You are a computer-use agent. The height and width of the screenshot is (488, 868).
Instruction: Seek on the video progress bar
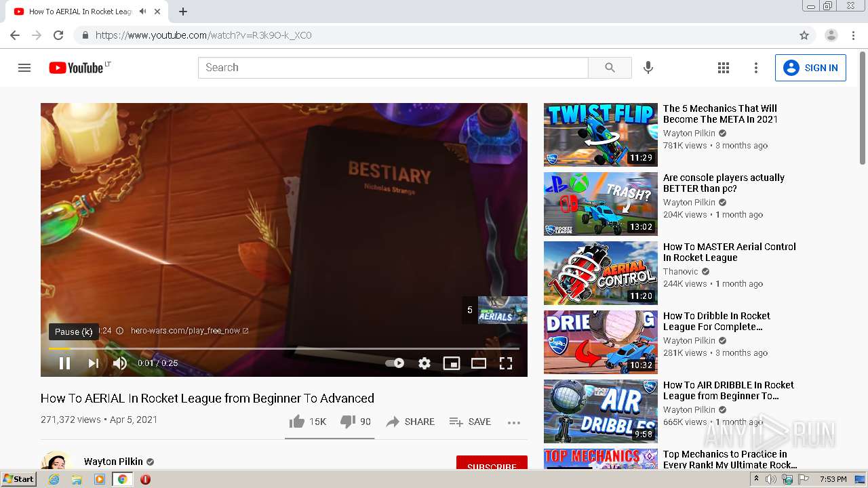(x=284, y=348)
